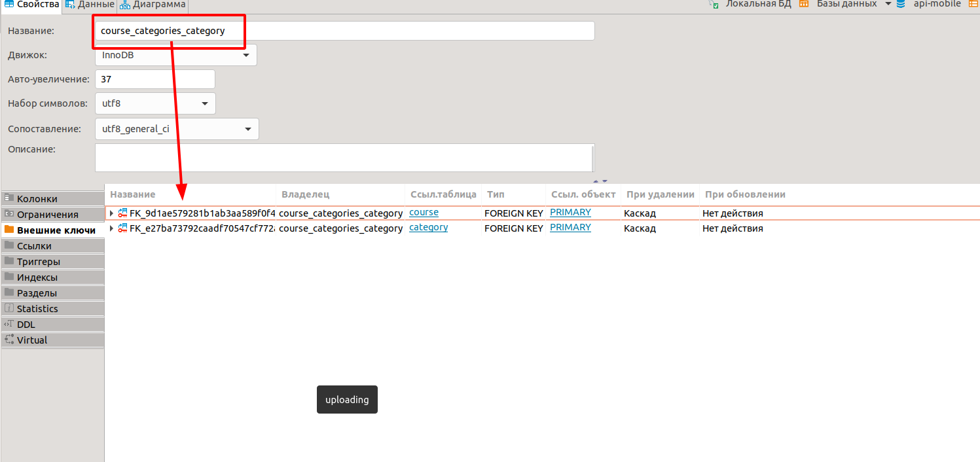
Task: Open the Ссылки section
Action: coord(52,246)
